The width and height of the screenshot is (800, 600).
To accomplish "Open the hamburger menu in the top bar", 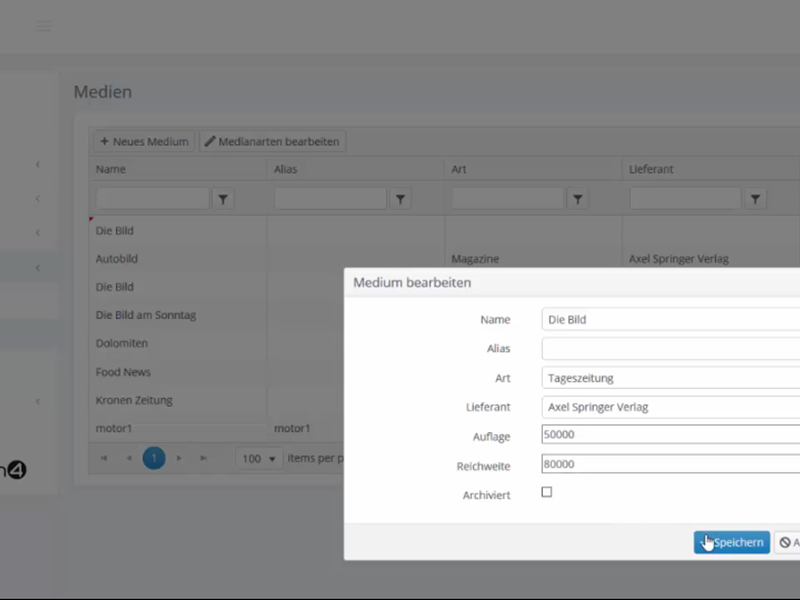I will click(44, 26).
